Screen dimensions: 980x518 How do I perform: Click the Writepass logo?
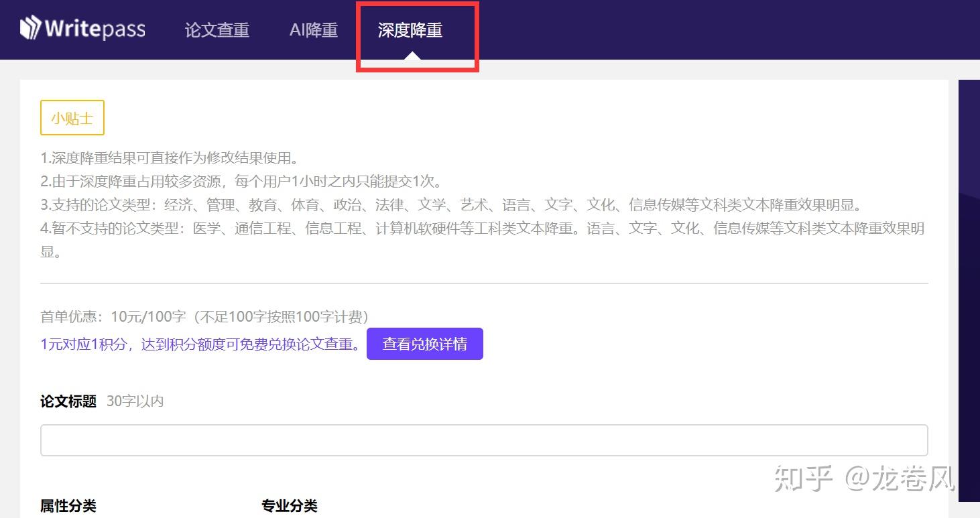point(82,29)
